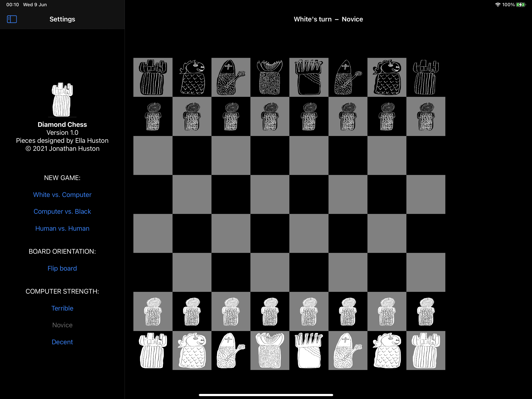The height and width of the screenshot is (399, 532).
Task: Select the black rook in the top-right corner
Action: [x=426, y=77]
